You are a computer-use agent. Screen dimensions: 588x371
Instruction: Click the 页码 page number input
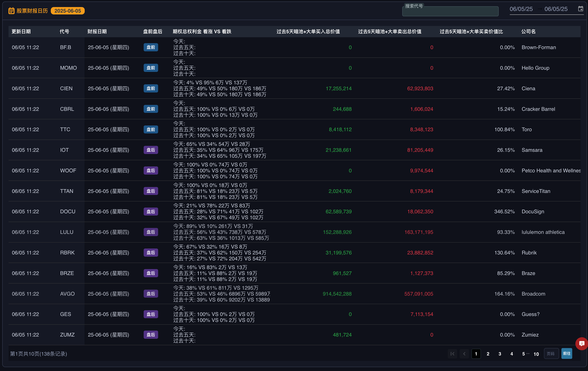551,354
